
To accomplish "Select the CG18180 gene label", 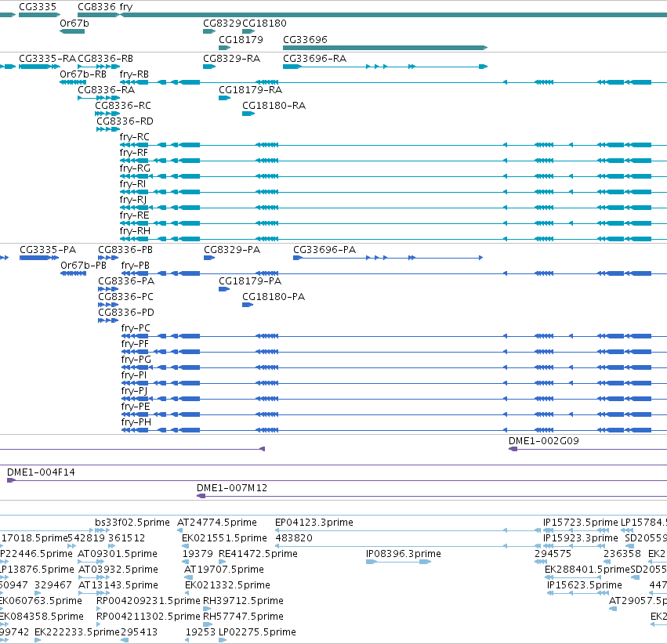I will click(x=265, y=24).
